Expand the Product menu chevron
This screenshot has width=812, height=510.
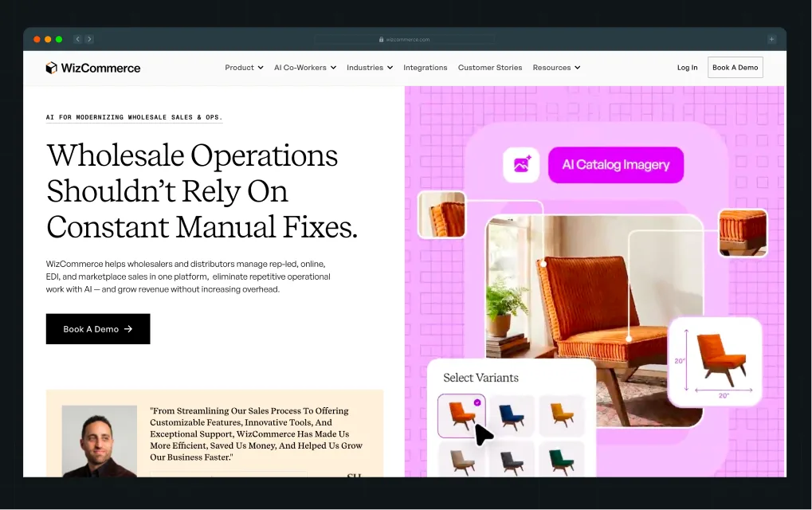(261, 68)
